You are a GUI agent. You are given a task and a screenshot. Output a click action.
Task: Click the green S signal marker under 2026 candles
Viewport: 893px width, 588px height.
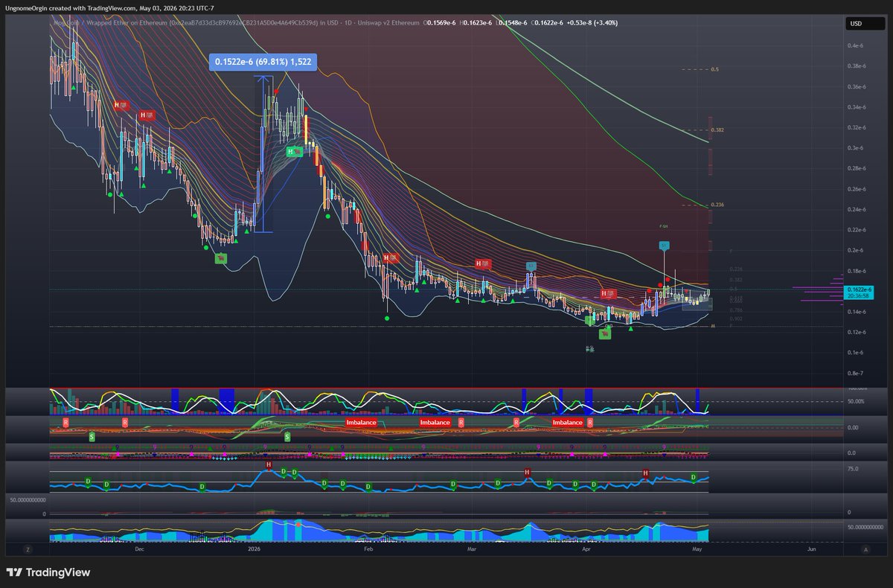point(287,438)
